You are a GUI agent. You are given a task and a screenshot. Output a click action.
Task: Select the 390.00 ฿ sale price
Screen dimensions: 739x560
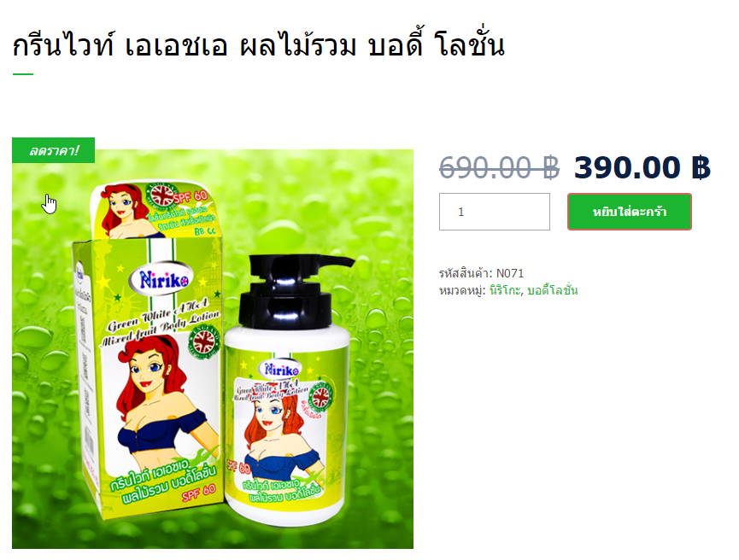(x=642, y=167)
